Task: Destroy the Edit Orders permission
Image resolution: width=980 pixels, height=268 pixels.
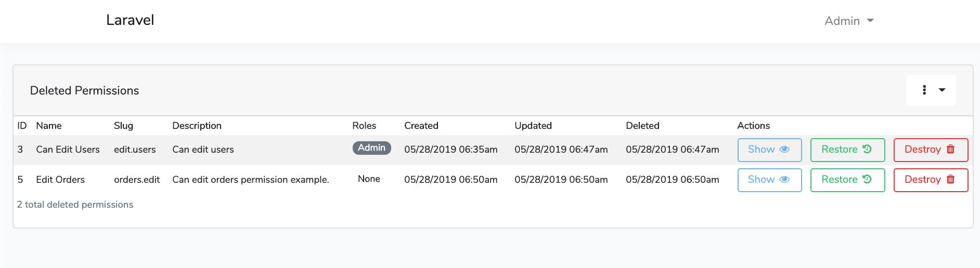Action: point(930,180)
